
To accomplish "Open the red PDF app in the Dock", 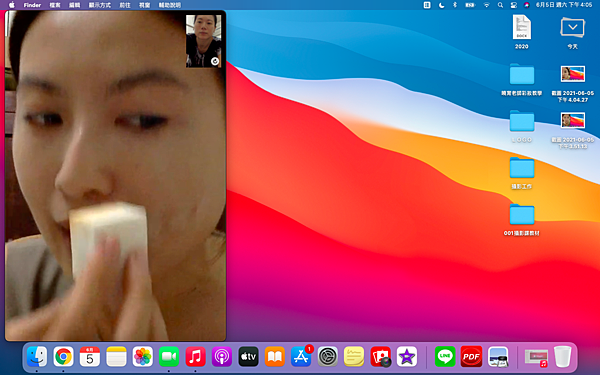I will pos(471,357).
